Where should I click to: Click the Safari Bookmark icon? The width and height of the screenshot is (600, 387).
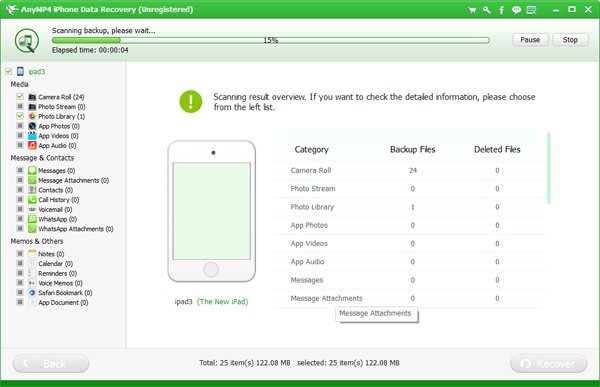(x=32, y=292)
